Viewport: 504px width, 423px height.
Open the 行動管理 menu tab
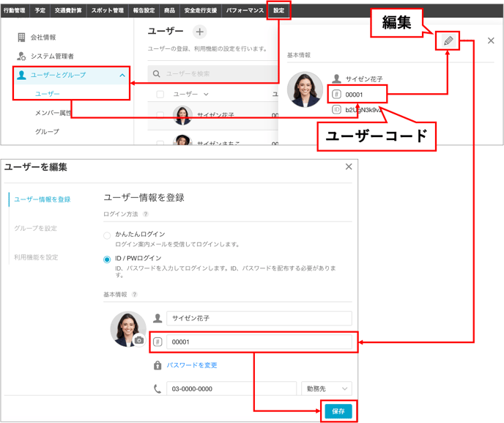pos(15,10)
